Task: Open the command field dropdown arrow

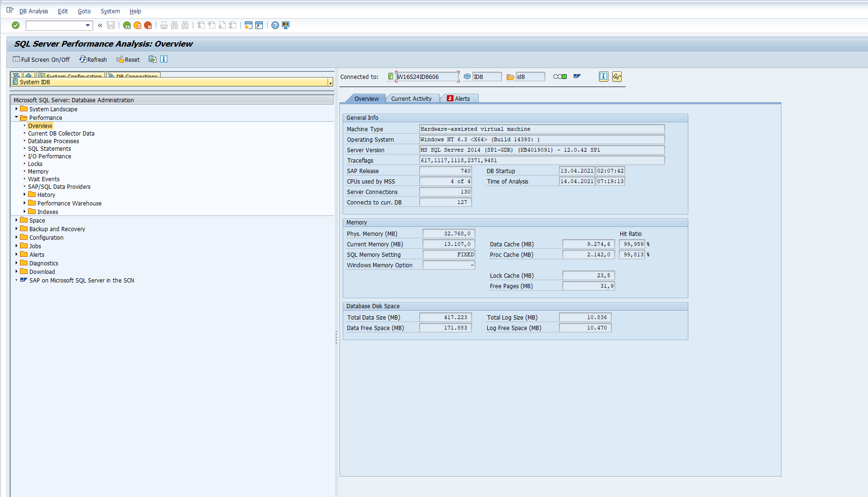Action: (87, 25)
